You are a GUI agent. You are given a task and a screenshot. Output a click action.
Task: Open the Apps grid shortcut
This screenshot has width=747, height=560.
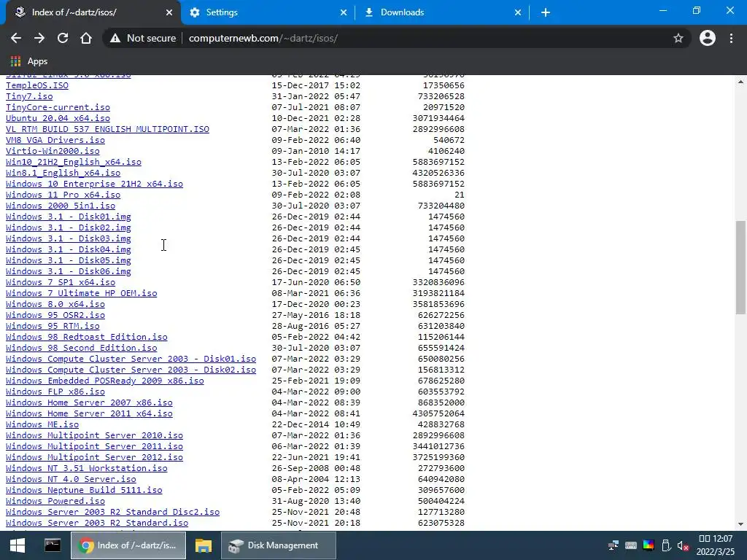[x=29, y=61]
